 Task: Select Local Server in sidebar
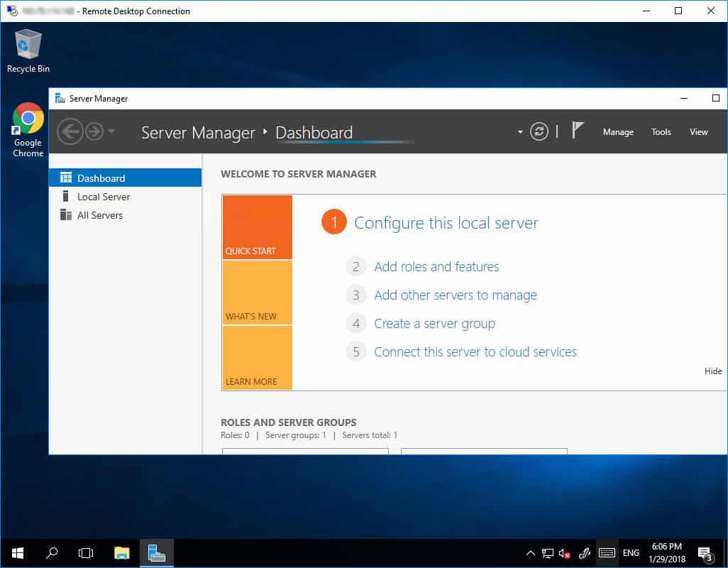click(x=104, y=197)
